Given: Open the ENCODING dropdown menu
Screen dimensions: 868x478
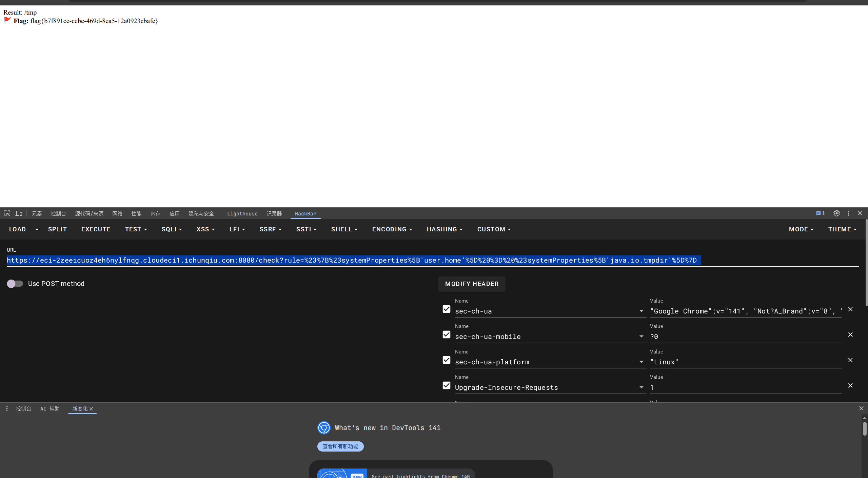Looking at the screenshot, I should (392, 229).
